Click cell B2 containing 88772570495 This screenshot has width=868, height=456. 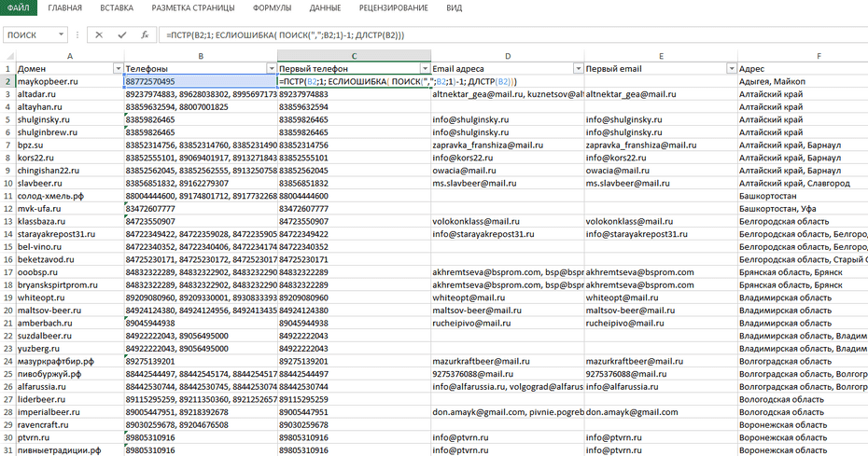[201, 81]
